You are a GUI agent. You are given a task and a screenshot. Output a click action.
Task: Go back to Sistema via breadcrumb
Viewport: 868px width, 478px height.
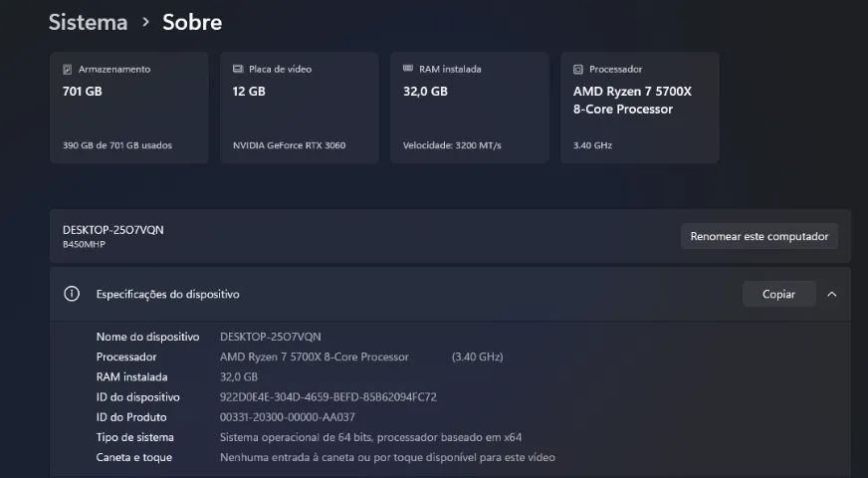88,22
